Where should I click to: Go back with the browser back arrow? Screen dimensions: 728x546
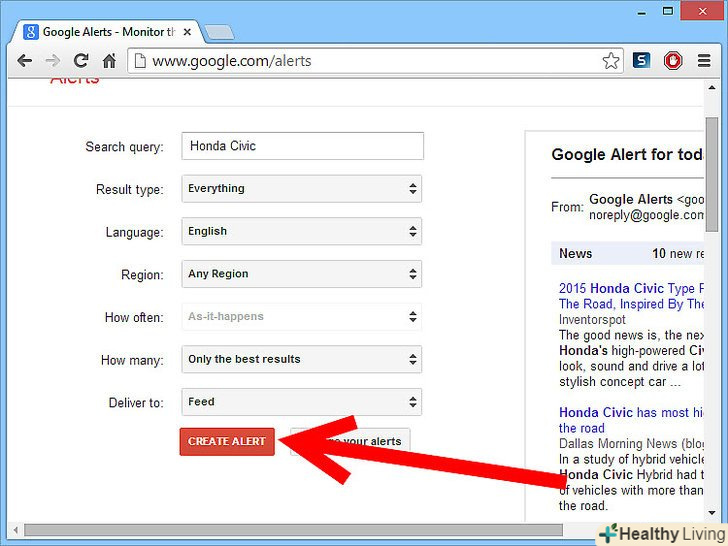tap(25, 61)
